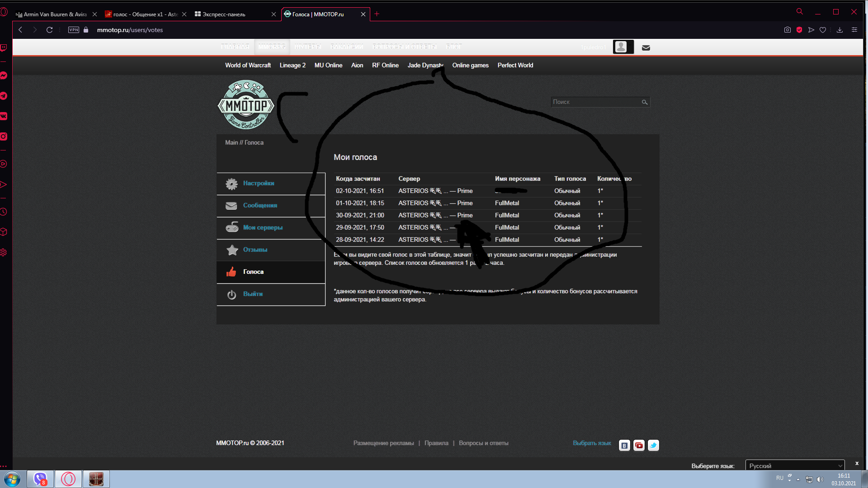Expand language dropdown showing Русский
The image size is (868, 488).
pos(795,466)
